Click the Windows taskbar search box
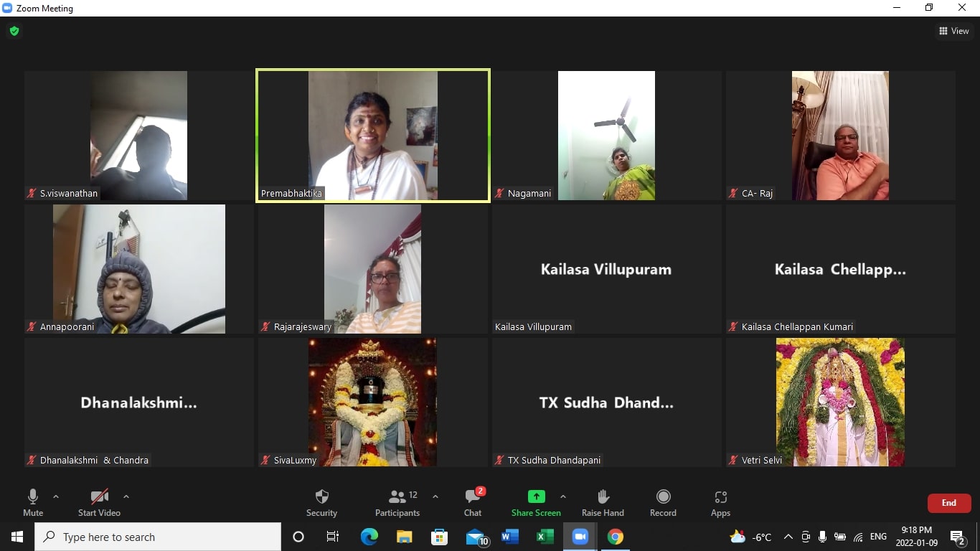This screenshot has height=551, width=980. pos(158,537)
